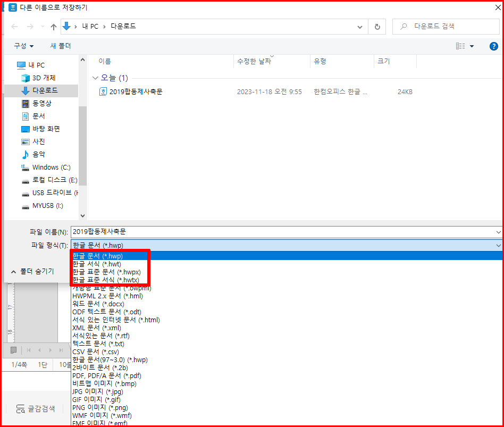This screenshot has width=504, height=427.
Task: Choose 서식있는 문서 (*.rtf)
Action: coord(101,336)
